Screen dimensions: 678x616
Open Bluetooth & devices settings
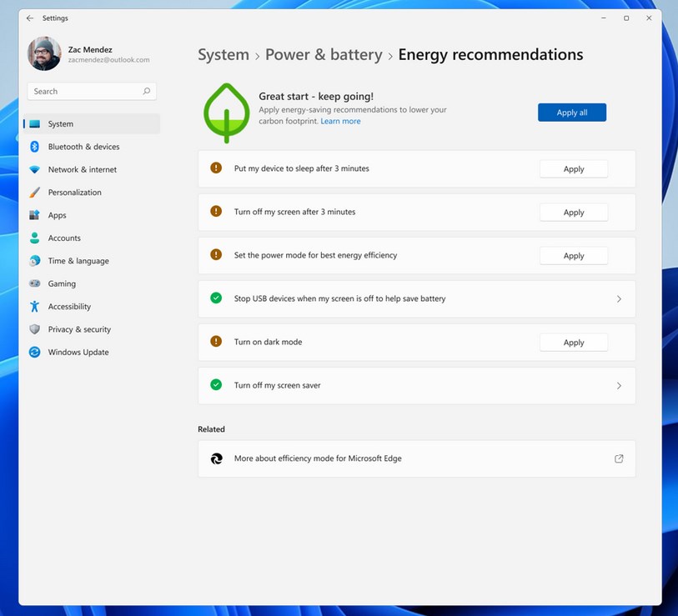83,147
